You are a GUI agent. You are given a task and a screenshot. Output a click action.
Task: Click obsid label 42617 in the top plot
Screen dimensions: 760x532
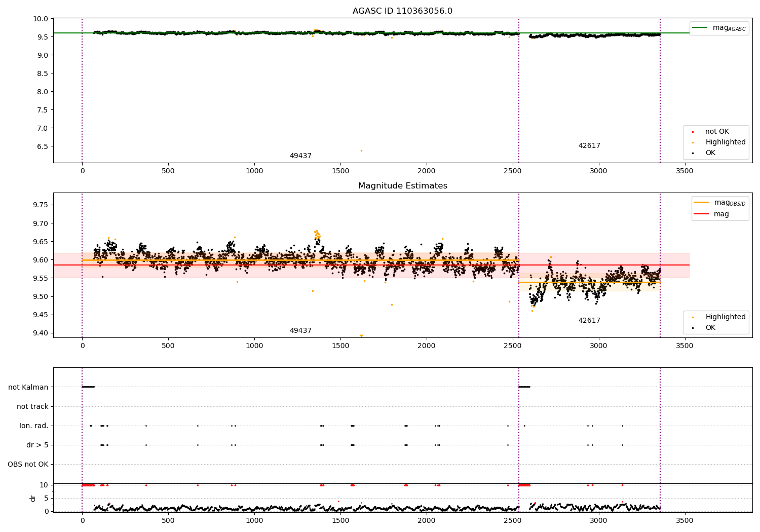pos(589,146)
